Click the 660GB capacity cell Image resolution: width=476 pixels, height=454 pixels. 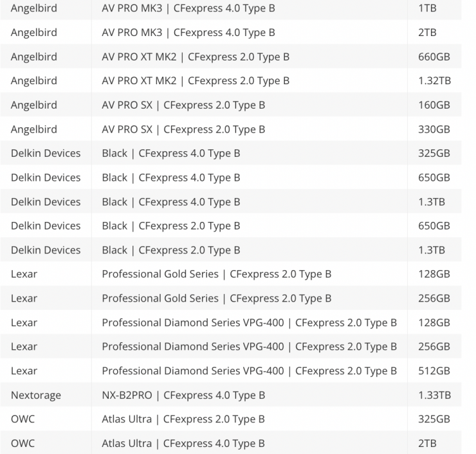(x=434, y=57)
